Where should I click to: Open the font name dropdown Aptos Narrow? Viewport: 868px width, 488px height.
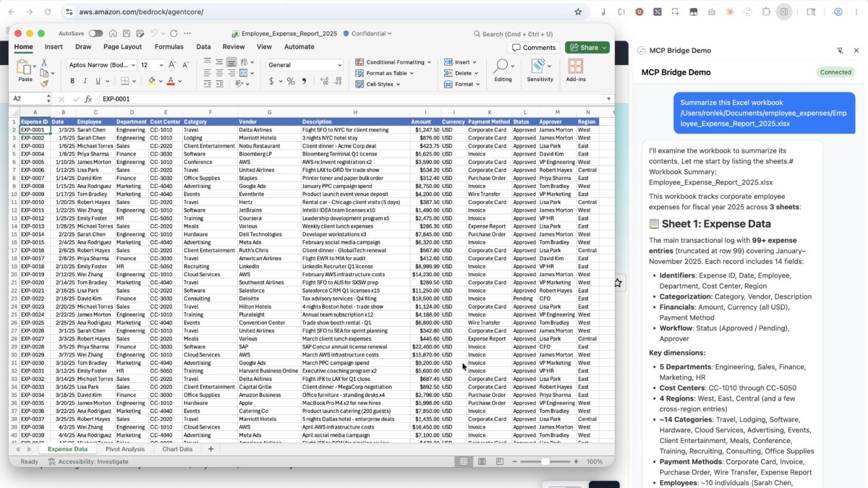coord(100,65)
